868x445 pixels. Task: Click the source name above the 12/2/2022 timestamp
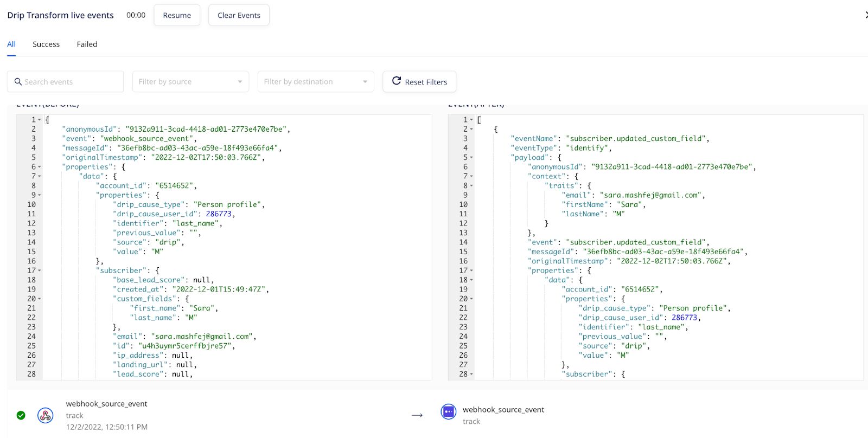coord(107,404)
